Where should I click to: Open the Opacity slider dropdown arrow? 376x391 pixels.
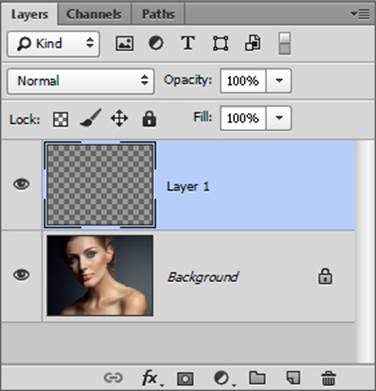tap(279, 81)
